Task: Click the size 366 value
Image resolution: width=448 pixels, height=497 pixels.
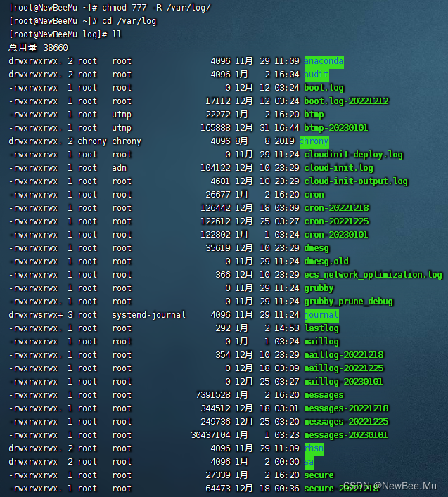Action: [223, 275]
